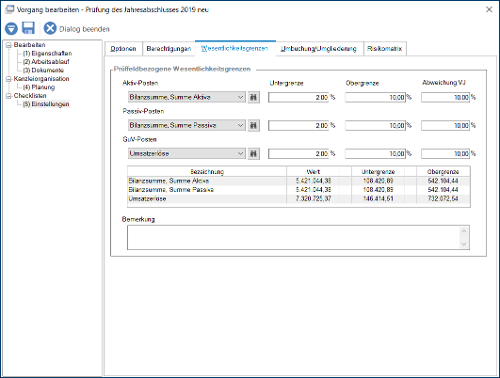Click the Bemerkung scrollbar down arrow
This screenshot has width=500, height=378.
click(464, 244)
